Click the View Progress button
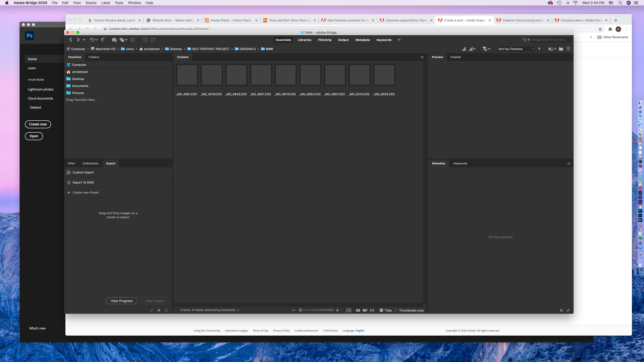This screenshot has height=362, width=644. coord(122,301)
